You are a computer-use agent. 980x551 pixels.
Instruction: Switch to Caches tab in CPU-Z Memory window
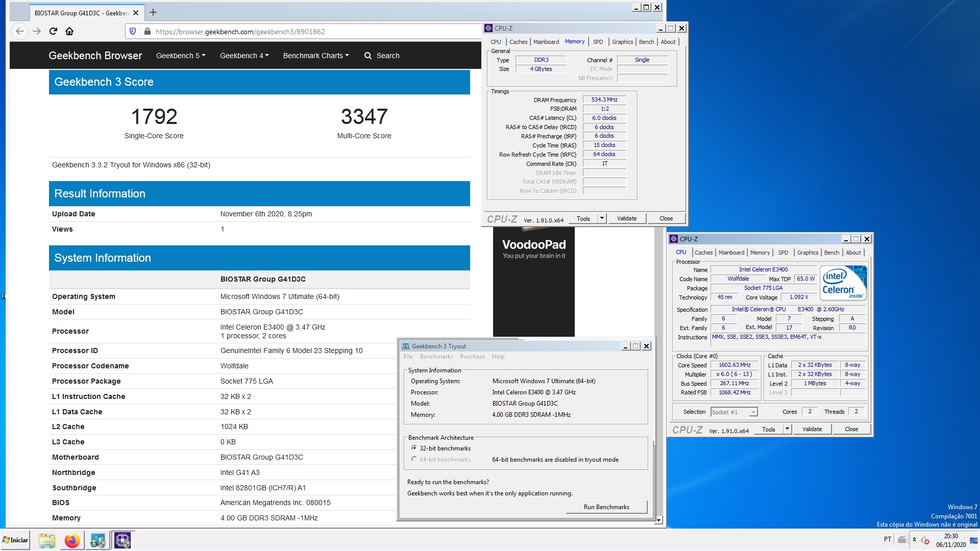coord(518,42)
